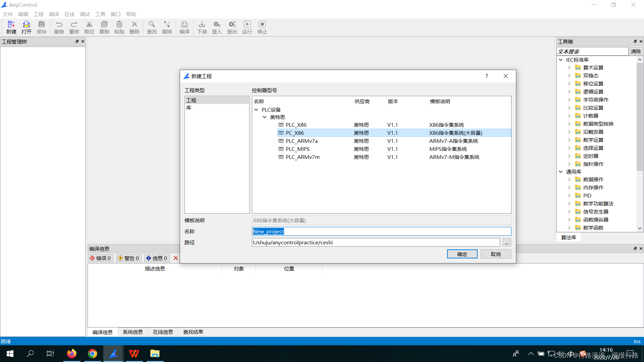The image size is (644, 362).
Task: Confirm the dialog with 确定 button
Action: coord(462,254)
